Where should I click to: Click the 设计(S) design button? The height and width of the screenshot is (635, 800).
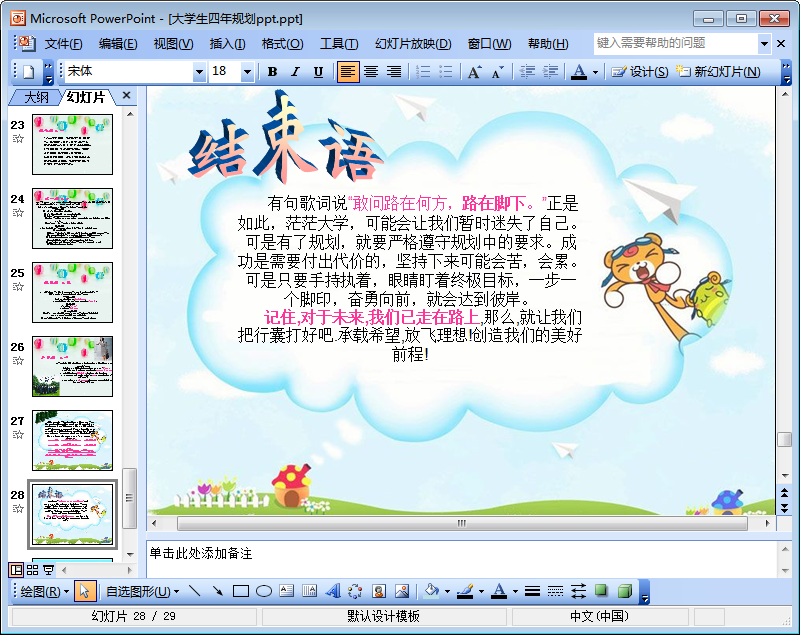(640, 72)
